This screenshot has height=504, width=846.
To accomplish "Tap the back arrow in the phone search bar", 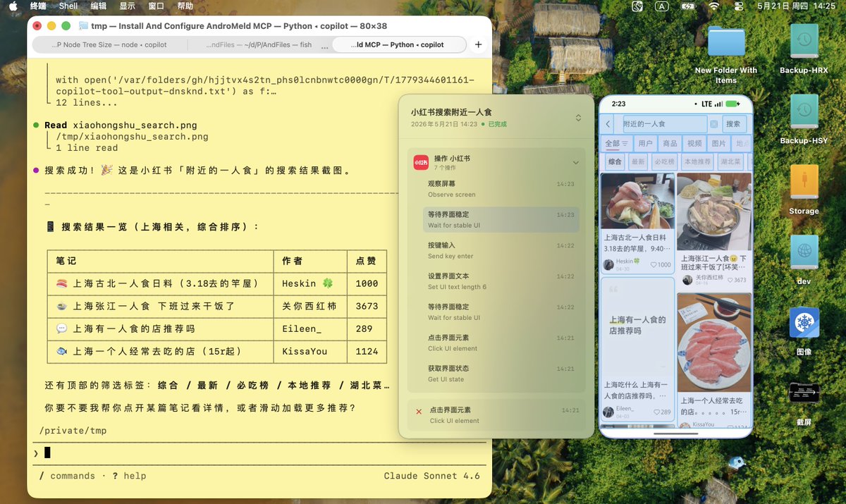I will [608, 124].
